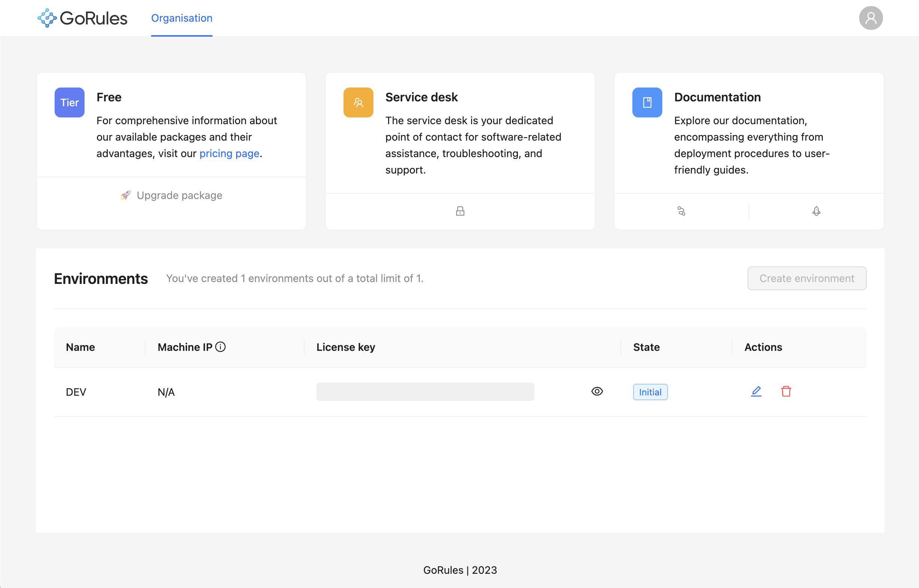Click the lock icon on Service desk card
Image resolution: width=919 pixels, height=588 pixels.
pos(460,211)
